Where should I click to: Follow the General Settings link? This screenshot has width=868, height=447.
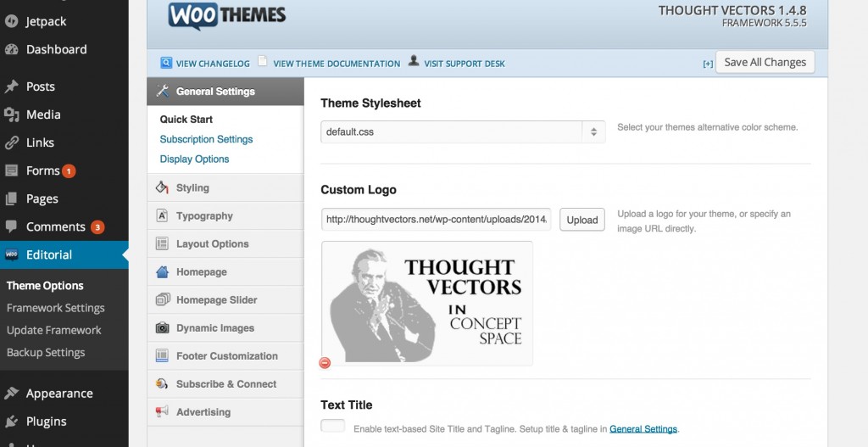point(643,428)
